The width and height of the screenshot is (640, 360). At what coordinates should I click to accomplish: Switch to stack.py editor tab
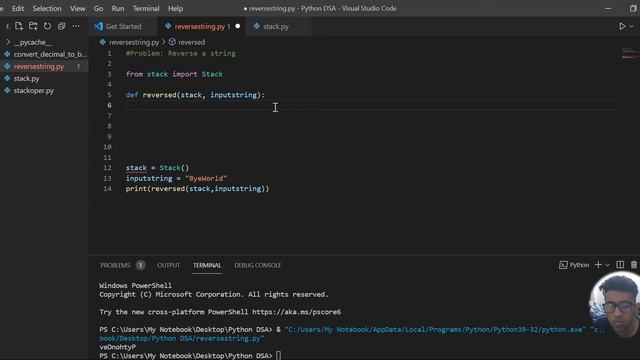pos(276,27)
